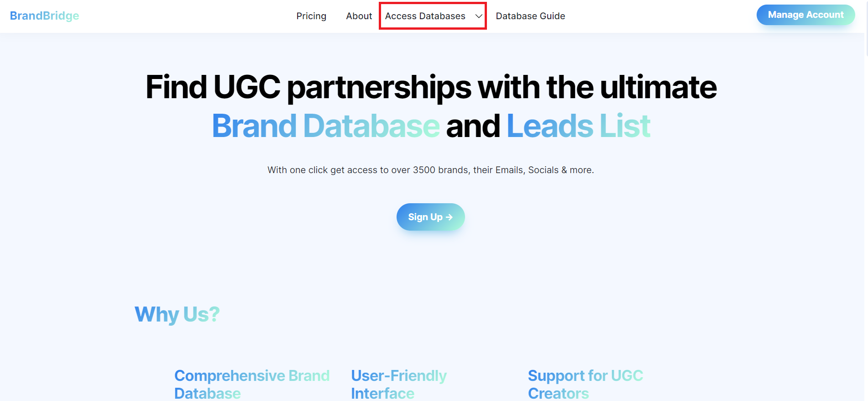Select the User-Friendly Interface heading
868x401 pixels.
(x=399, y=384)
